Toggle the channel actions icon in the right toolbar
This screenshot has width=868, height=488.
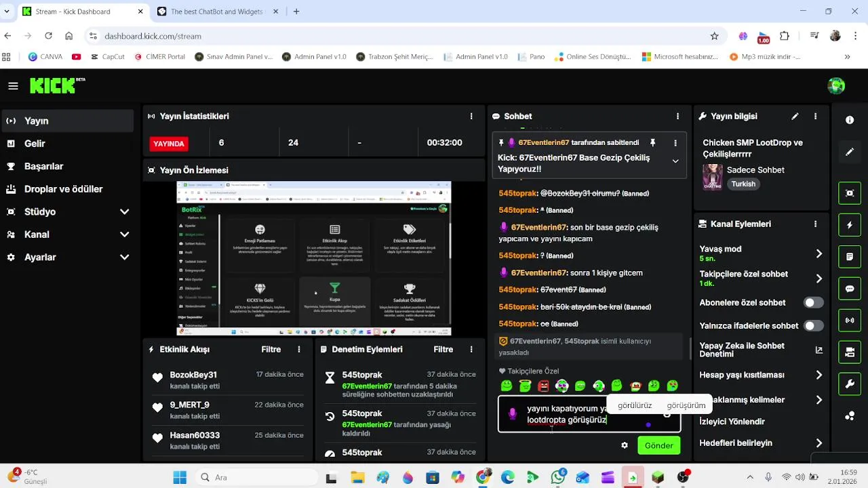[850, 352]
